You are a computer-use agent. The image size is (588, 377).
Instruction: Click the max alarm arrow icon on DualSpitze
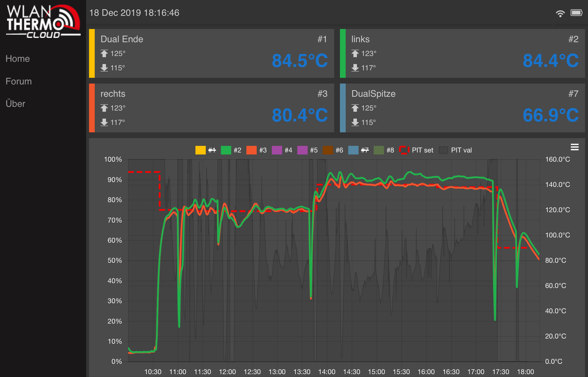[x=355, y=108]
